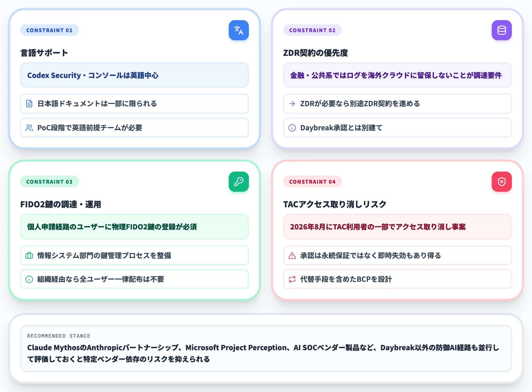Click the users icon beside PoC段階 row

pyautogui.click(x=29, y=128)
